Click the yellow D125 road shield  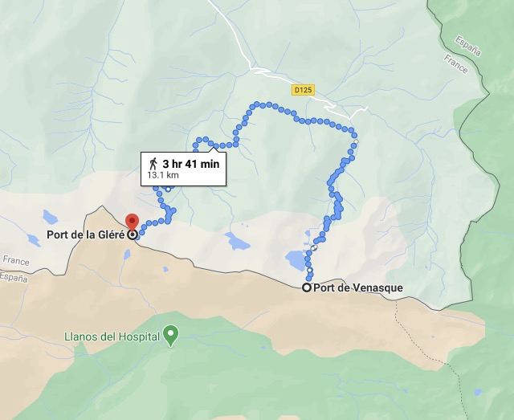click(304, 90)
